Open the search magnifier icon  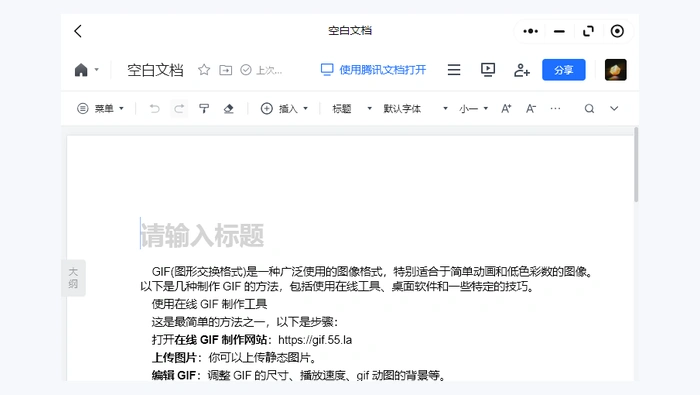pos(589,108)
